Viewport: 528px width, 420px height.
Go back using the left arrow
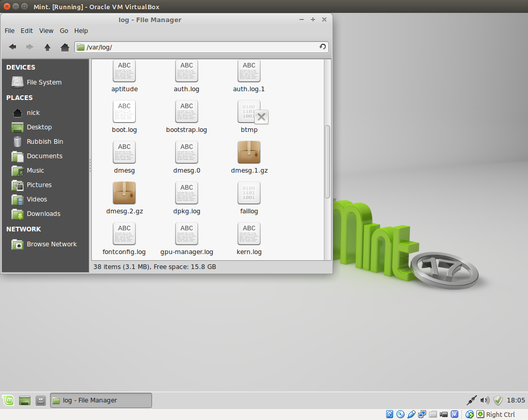tap(12, 47)
